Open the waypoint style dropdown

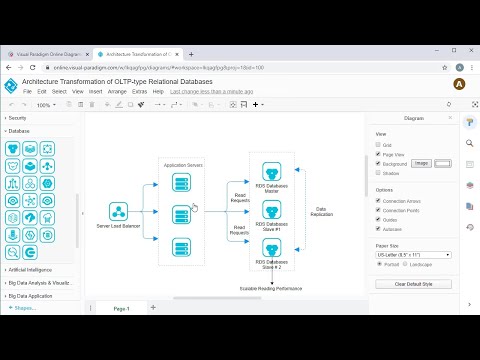click(x=176, y=105)
